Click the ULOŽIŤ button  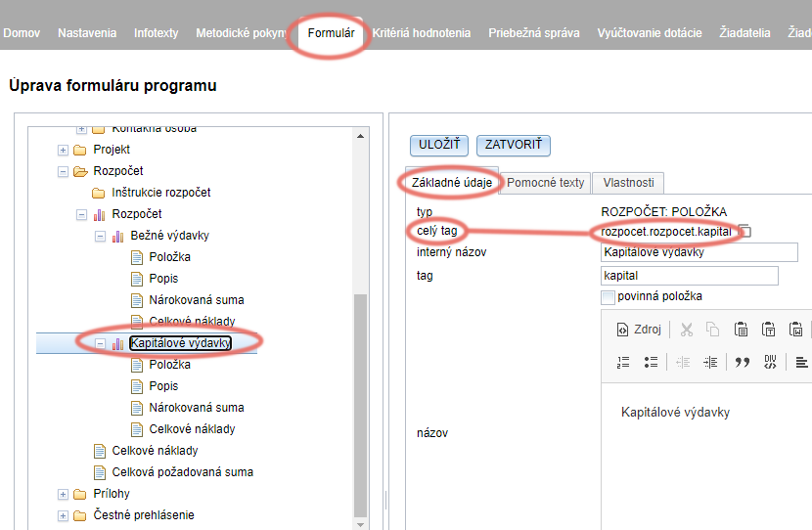439,145
